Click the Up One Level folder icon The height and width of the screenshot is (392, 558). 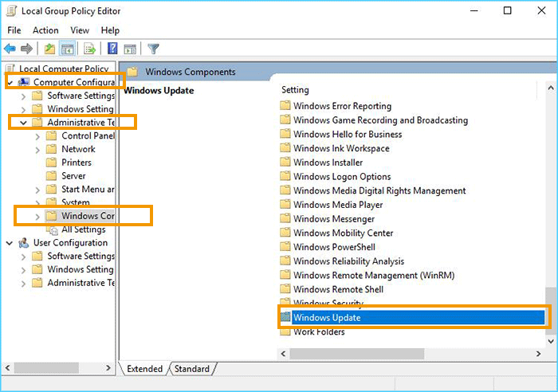pyautogui.click(x=49, y=49)
